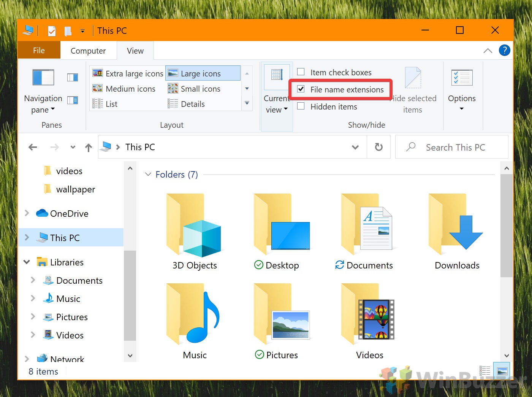Click the Preview pane icon
The height and width of the screenshot is (397, 532).
tap(72, 77)
